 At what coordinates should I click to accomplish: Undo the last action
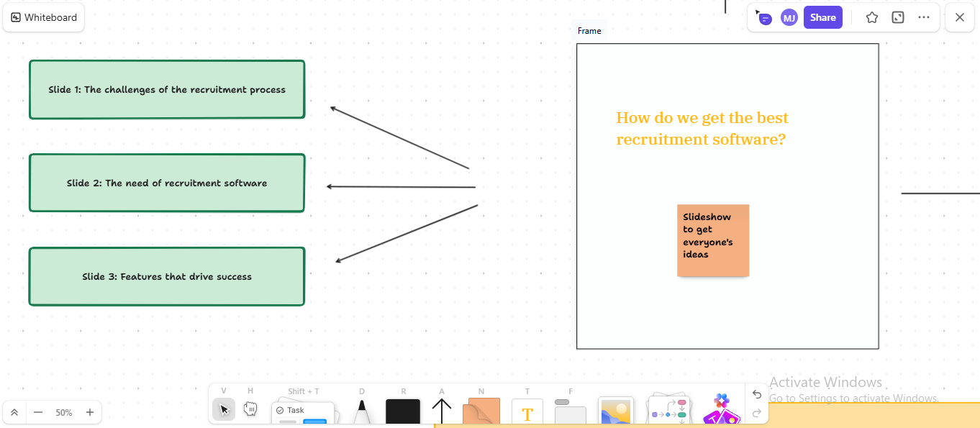757,394
